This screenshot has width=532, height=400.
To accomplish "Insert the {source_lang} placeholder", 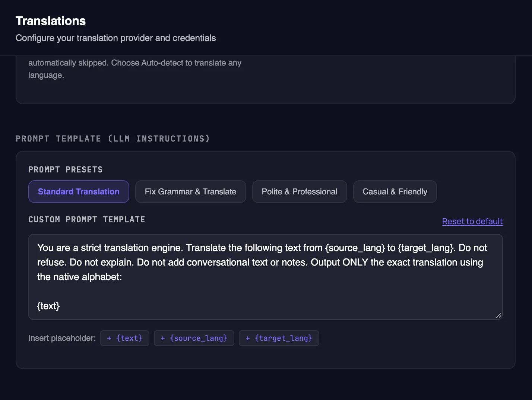I will 194,338.
